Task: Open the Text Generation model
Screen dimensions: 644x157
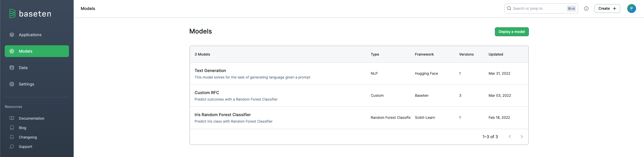Action: tap(210, 71)
